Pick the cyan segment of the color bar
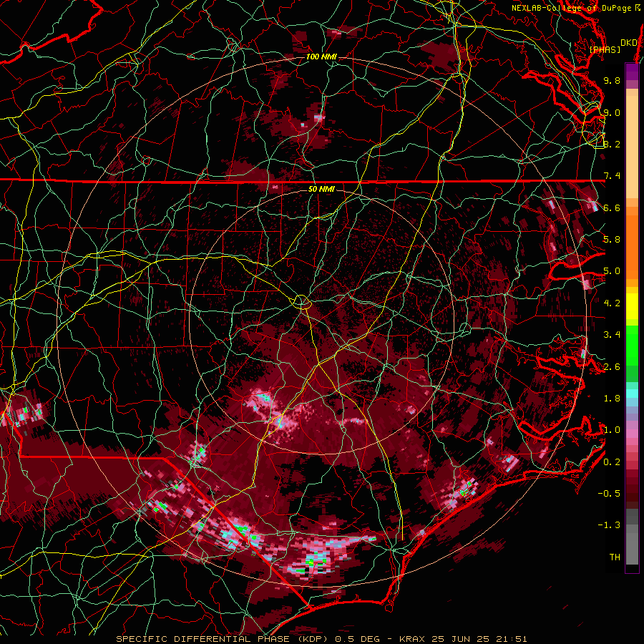644x644 pixels. (x=632, y=394)
